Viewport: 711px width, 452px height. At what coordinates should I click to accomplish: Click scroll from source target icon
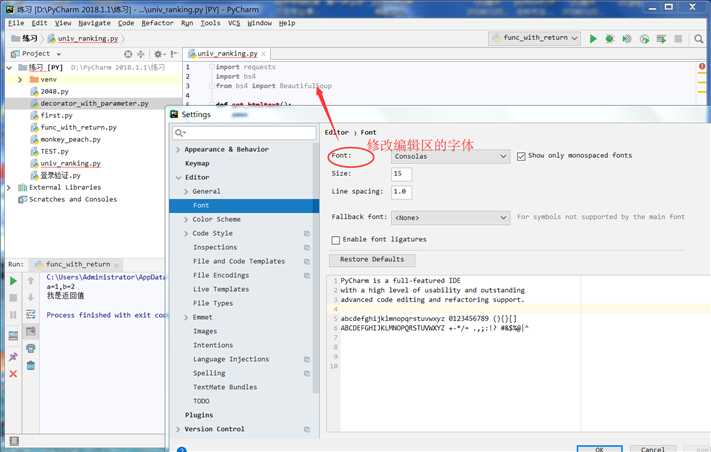pyautogui.click(x=128, y=54)
